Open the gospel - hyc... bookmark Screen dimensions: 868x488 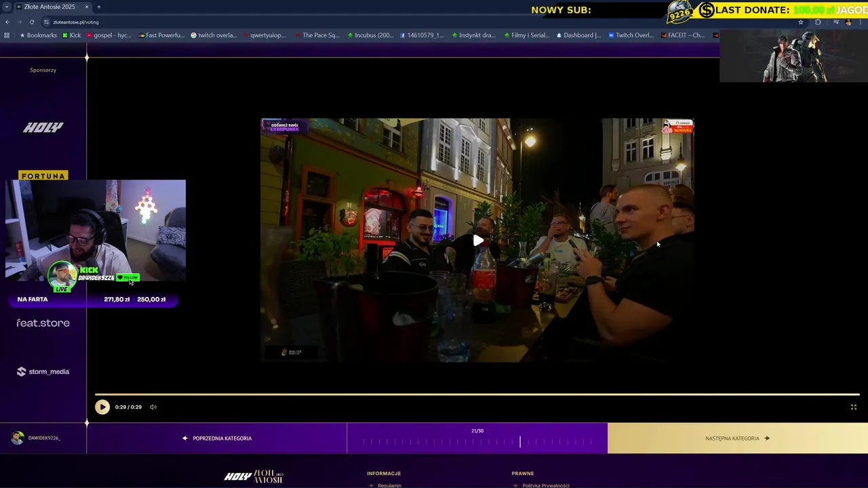108,35
